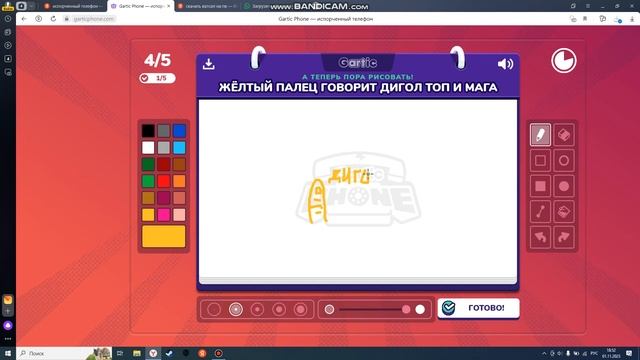Switch to the WhatsApp-icon browser tab
Image resolution: width=640 pixels, height=360 pixels.
coord(255,6)
